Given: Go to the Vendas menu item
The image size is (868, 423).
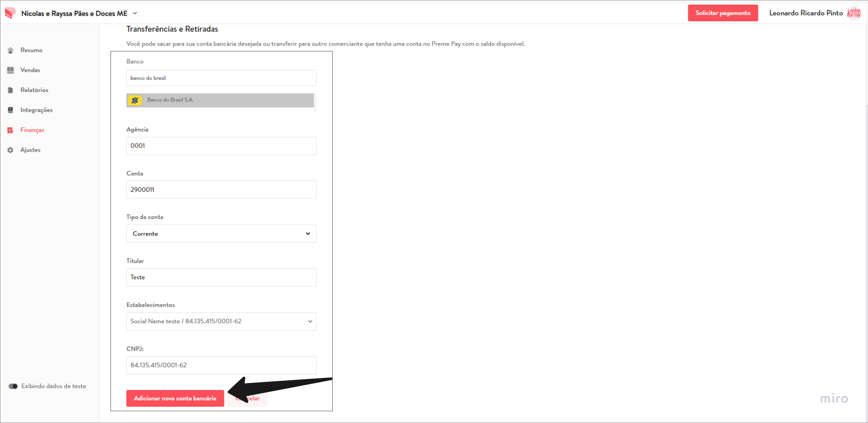Looking at the screenshot, I should coord(30,70).
